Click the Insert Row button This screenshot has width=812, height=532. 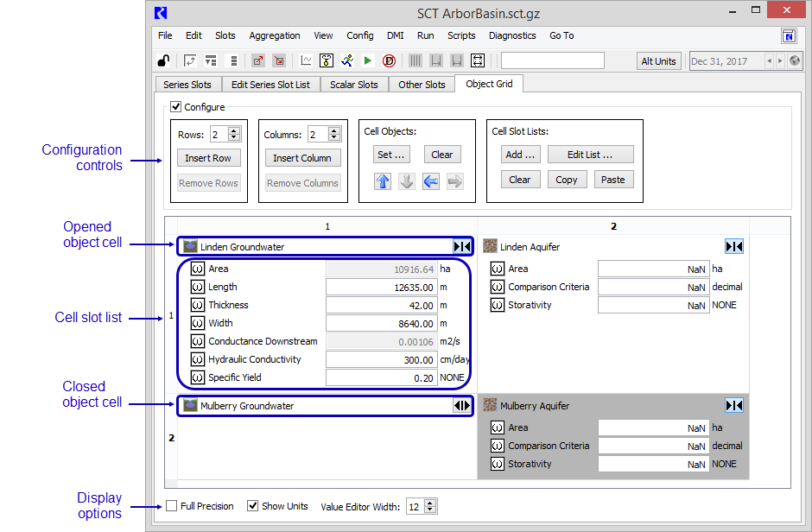(208, 158)
